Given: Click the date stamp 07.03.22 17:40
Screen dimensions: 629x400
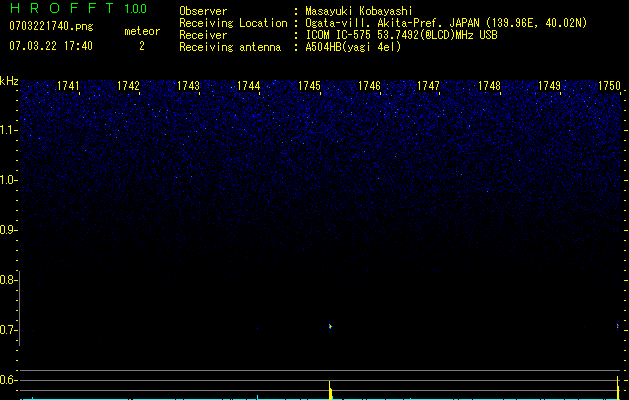Looking at the screenshot, I should (x=50, y=46).
